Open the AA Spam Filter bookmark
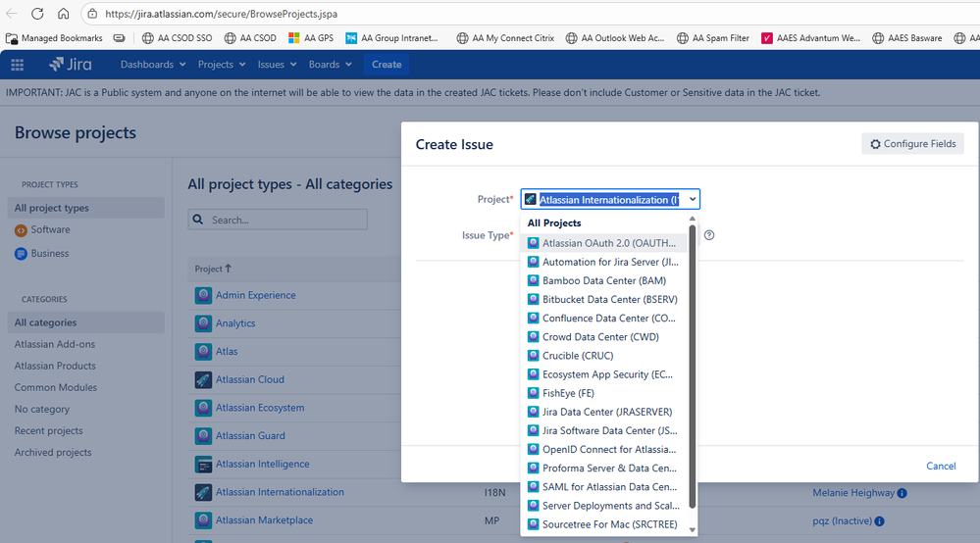 [x=712, y=38]
